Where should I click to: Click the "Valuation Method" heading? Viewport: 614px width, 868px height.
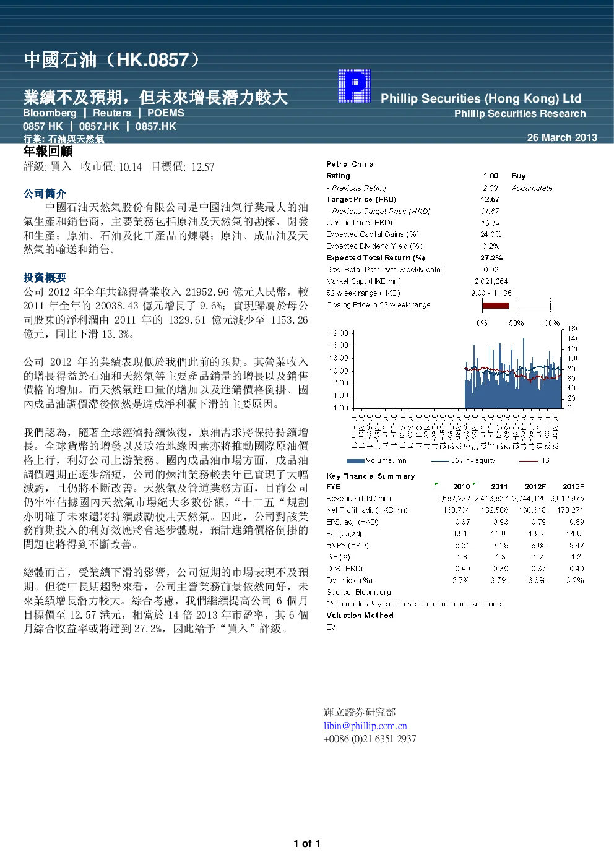coord(360,616)
